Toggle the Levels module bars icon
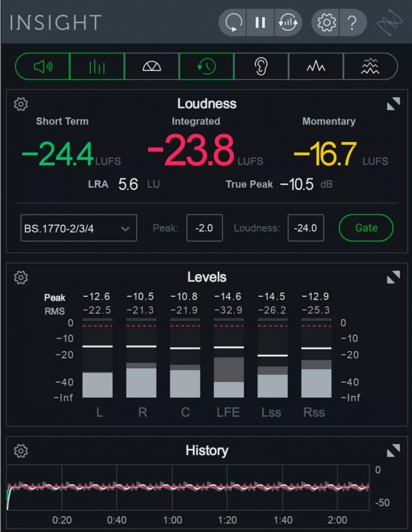 (x=97, y=66)
